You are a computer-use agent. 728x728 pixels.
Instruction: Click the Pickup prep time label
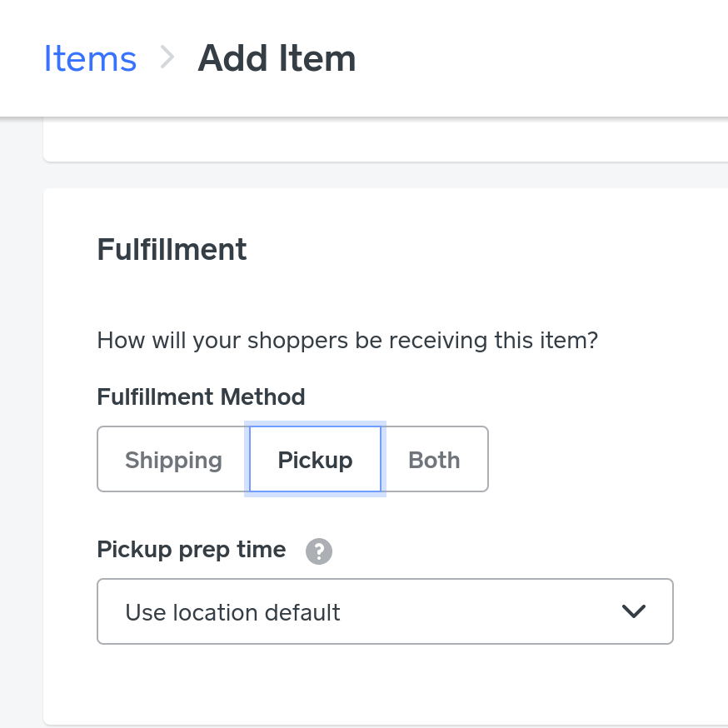[x=192, y=550]
